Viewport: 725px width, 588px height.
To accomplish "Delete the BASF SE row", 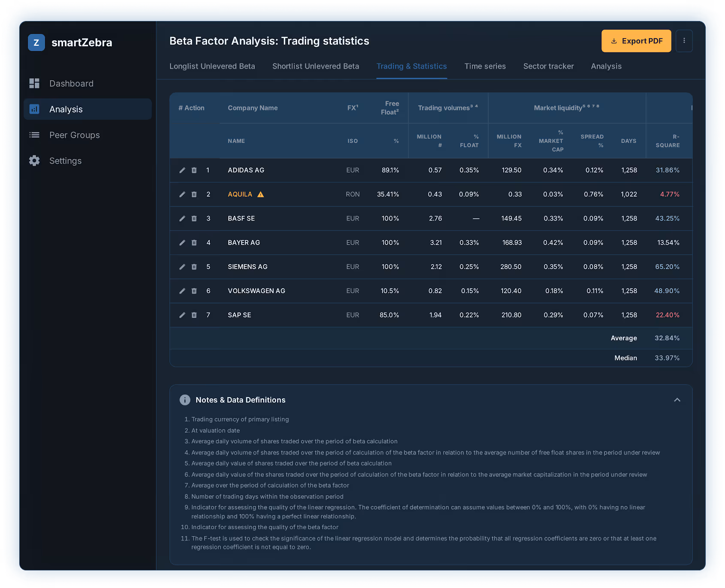I will [194, 218].
